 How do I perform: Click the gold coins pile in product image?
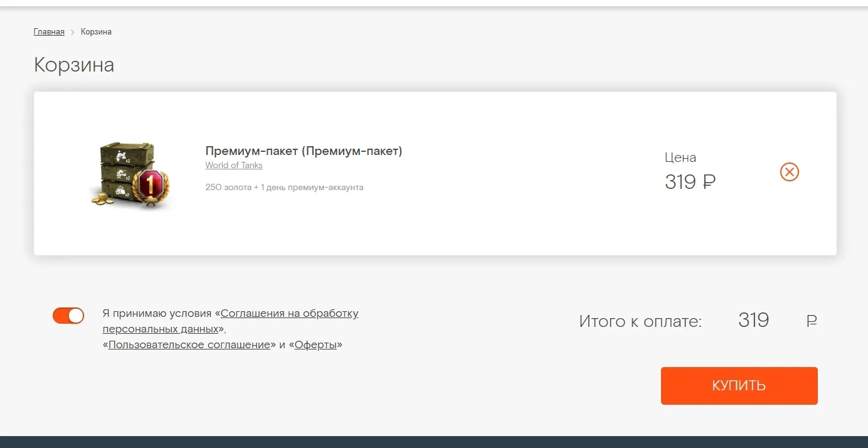(x=102, y=198)
